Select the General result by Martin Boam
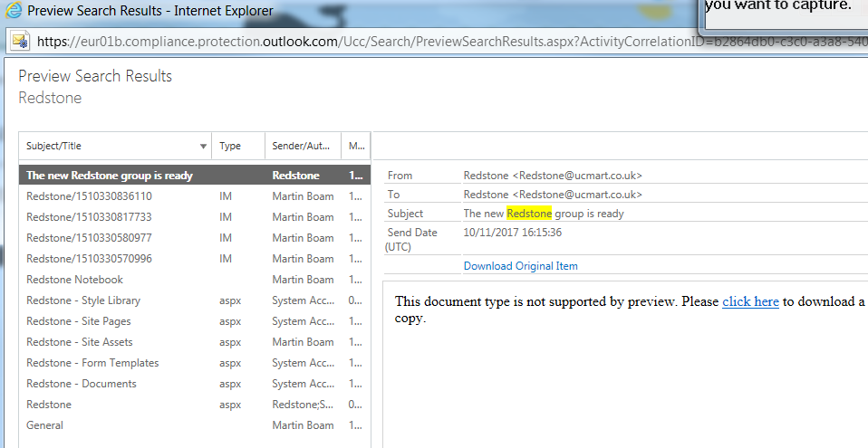868x448 pixels. click(x=45, y=425)
